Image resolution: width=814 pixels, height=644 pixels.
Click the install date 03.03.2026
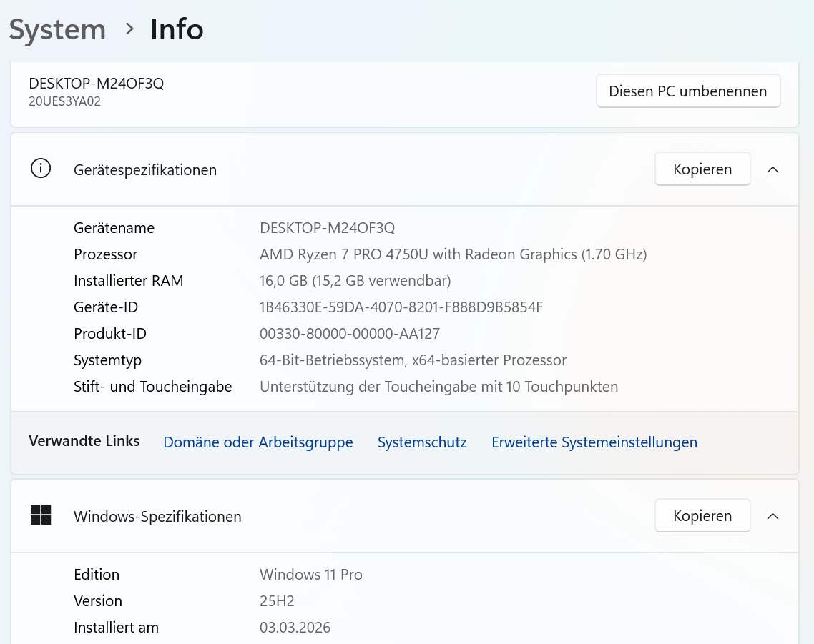point(295,628)
